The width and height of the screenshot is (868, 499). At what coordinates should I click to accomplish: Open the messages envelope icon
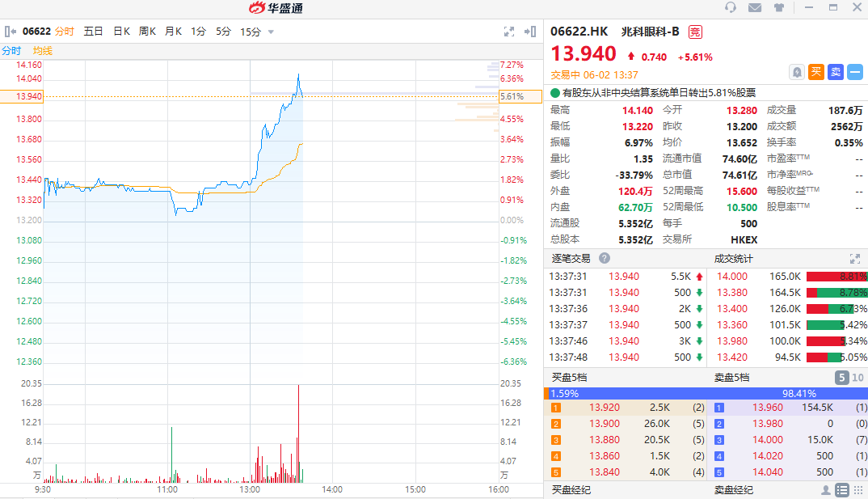tap(755, 8)
